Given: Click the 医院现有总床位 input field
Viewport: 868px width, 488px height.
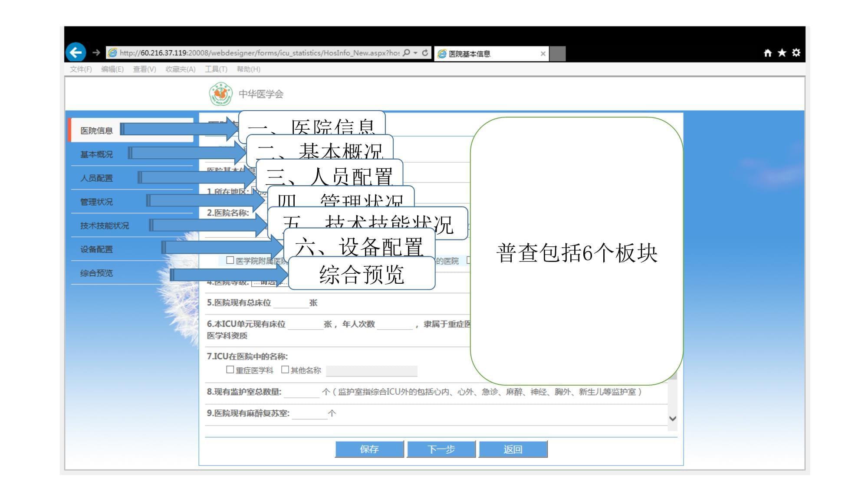Looking at the screenshot, I should [x=290, y=303].
